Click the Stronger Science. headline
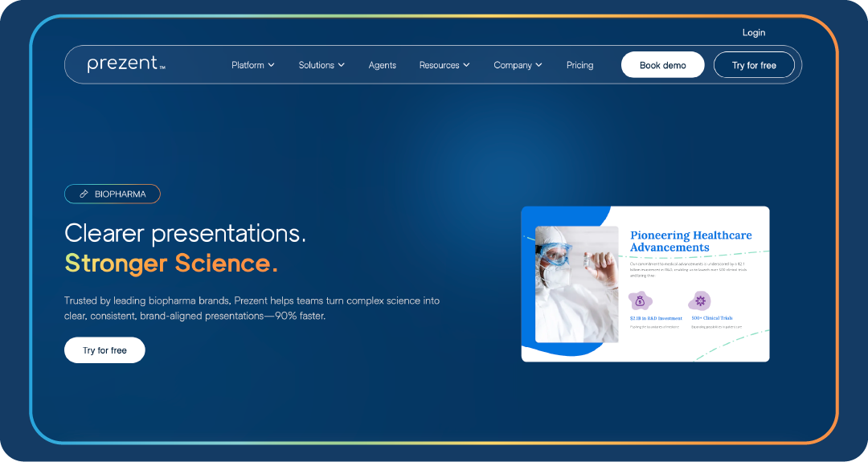The height and width of the screenshot is (462, 868). point(172,264)
